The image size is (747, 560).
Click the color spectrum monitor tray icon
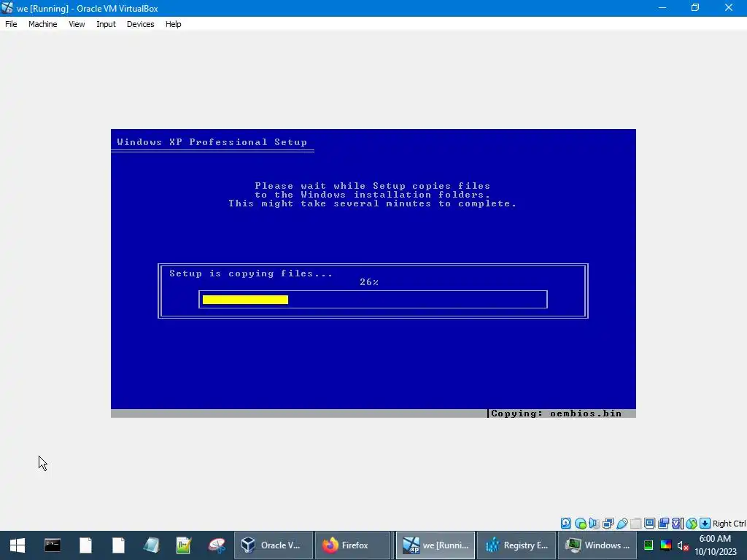click(x=666, y=545)
